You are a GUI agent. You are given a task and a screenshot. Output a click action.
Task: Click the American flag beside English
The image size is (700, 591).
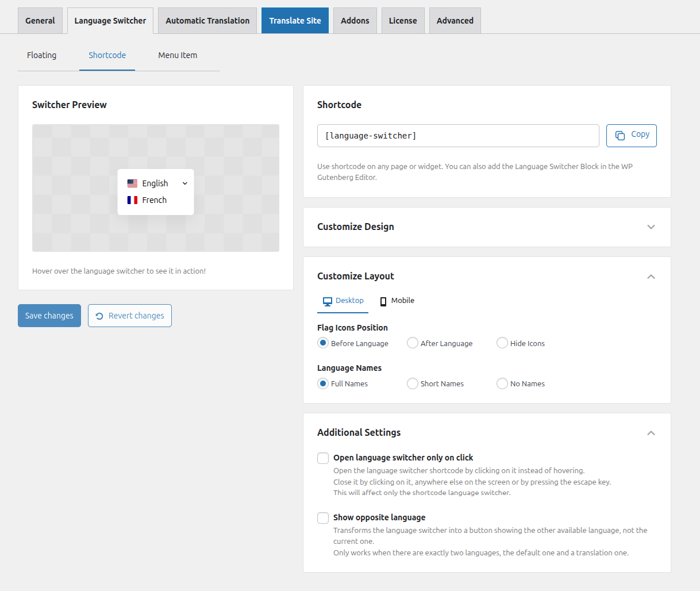pos(132,183)
